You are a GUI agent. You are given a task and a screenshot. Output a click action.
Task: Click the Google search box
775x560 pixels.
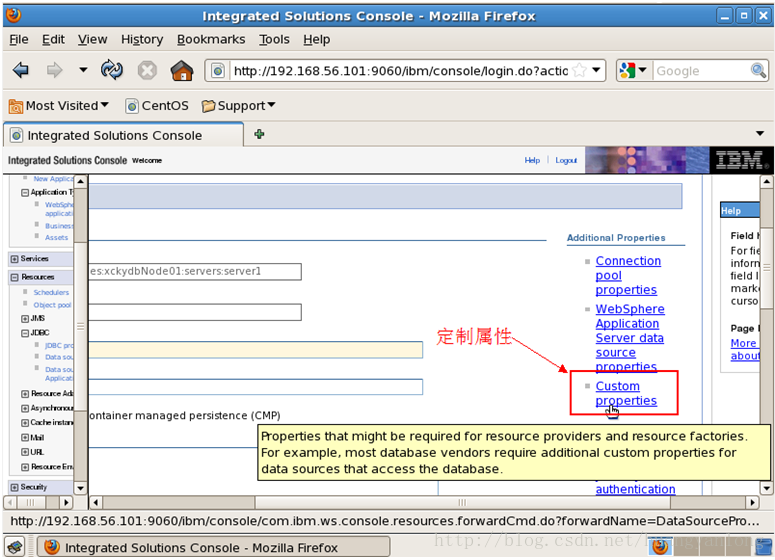point(701,71)
